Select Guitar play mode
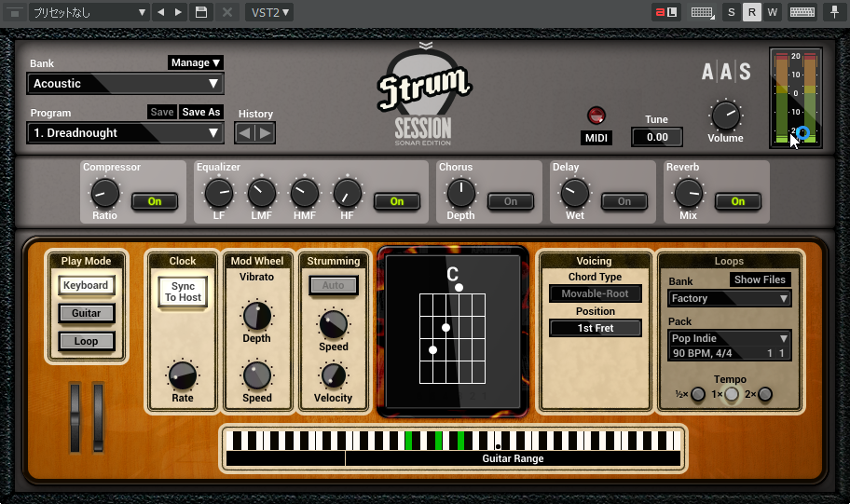The width and height of the screenshot is (850, 504). [x=86, y=313]
